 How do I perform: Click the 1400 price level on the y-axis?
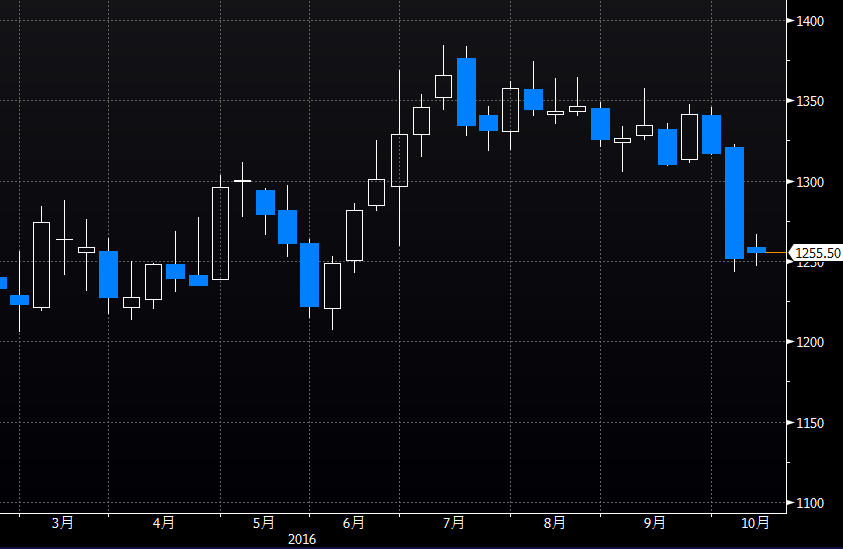coord(811,21)
